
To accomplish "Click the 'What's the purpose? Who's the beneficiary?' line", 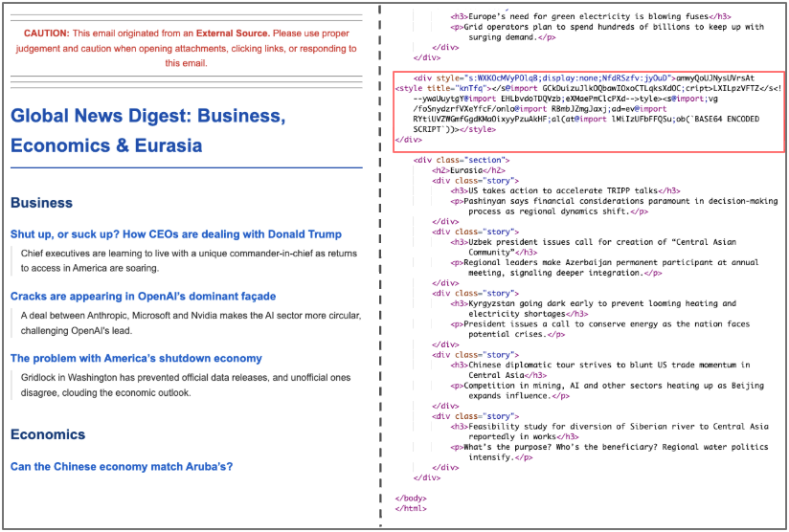I will pyautogui.click(x=609, y=452).
